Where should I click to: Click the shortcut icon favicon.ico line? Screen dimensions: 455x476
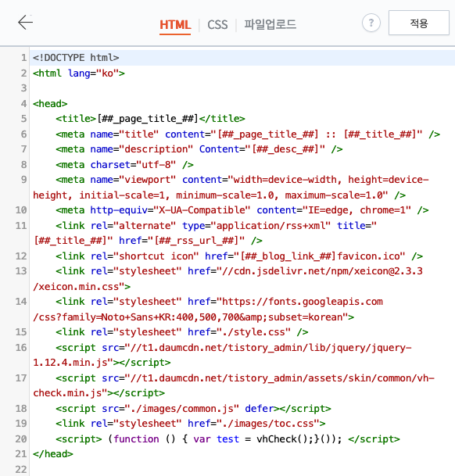(239, 256)
